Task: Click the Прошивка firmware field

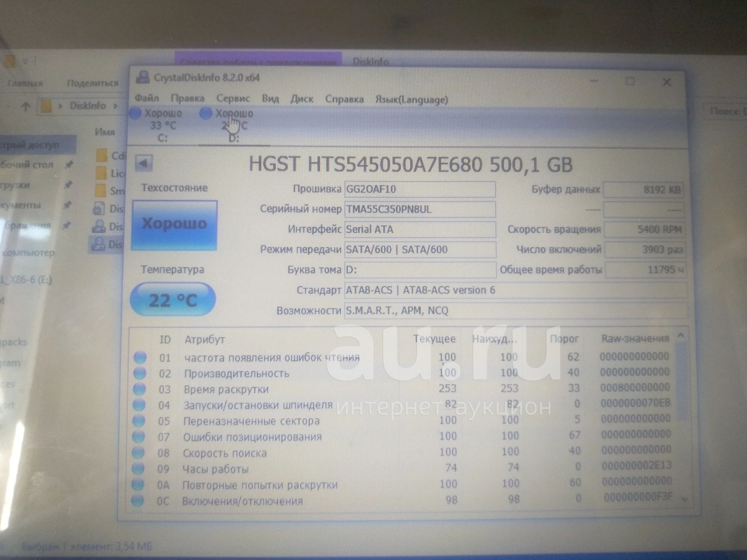Action: click(420, 189)
